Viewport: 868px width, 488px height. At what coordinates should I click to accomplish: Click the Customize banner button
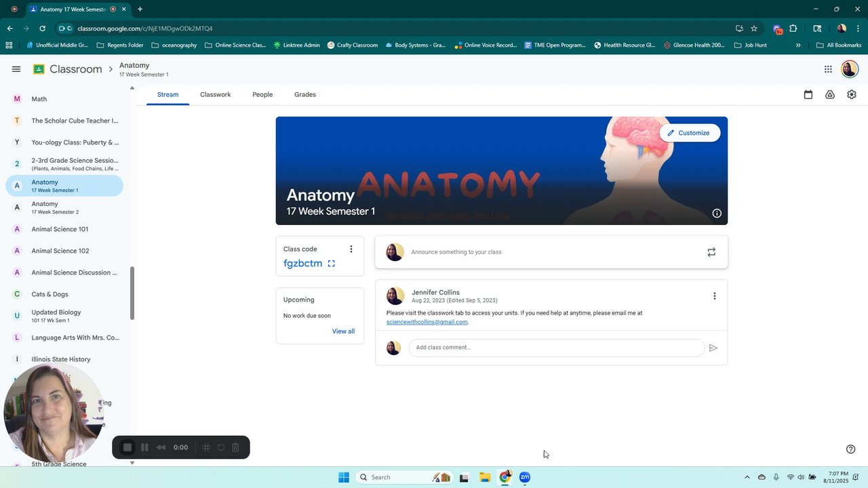pyautogui.click(x=690, y=133)
